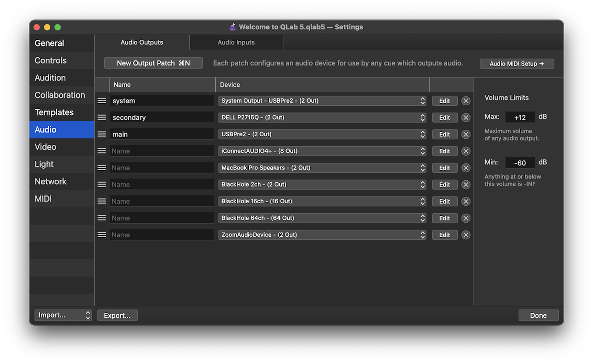
Task: Edit the MacBook Pro Speakers patch
Action: (445, 168)
